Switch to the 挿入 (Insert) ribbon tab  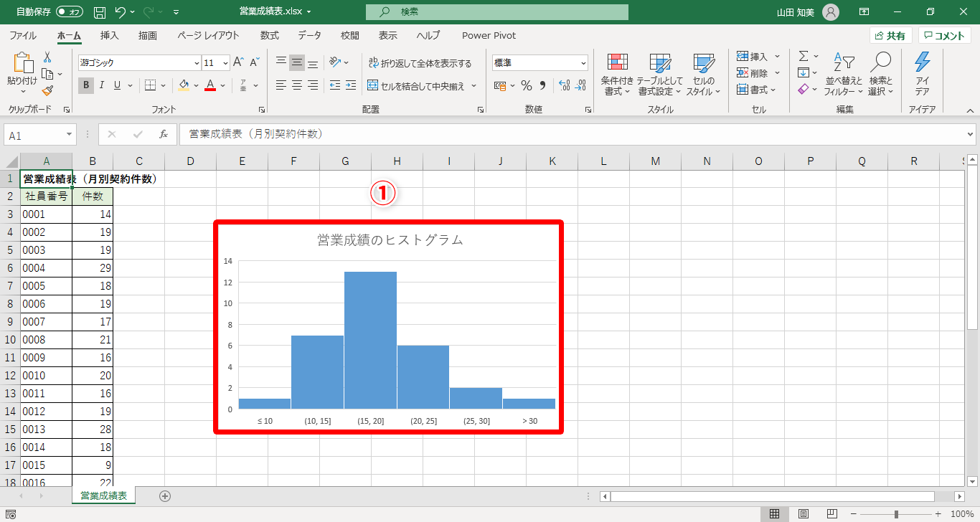tap(110, 36)
